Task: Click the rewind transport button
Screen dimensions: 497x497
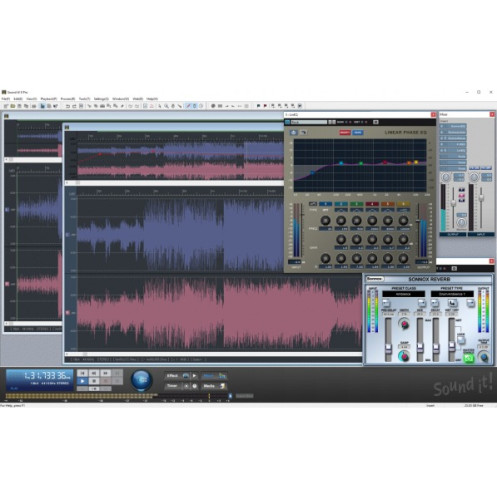Action: [94, 373]
